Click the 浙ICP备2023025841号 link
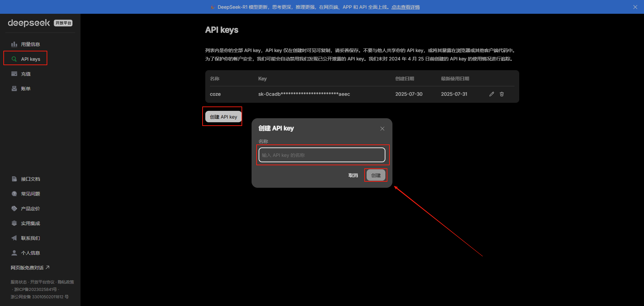Viewport: 644px width, 306px height. 36,290
